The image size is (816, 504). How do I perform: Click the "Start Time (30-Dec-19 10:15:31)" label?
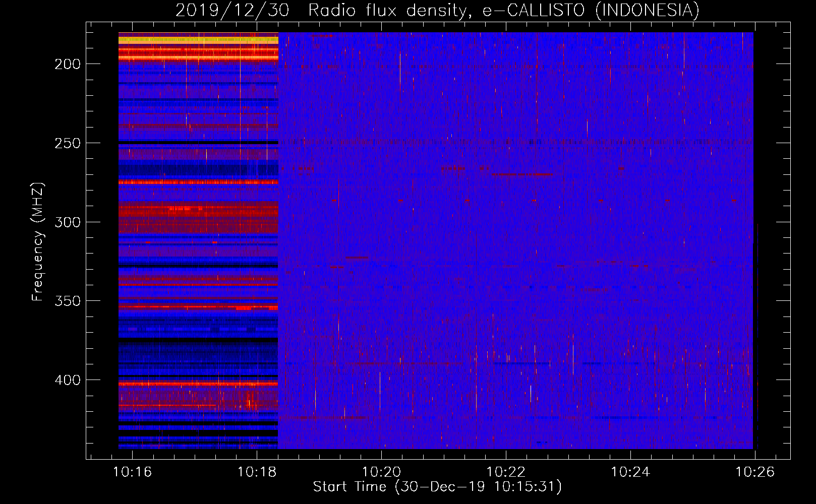437,487
